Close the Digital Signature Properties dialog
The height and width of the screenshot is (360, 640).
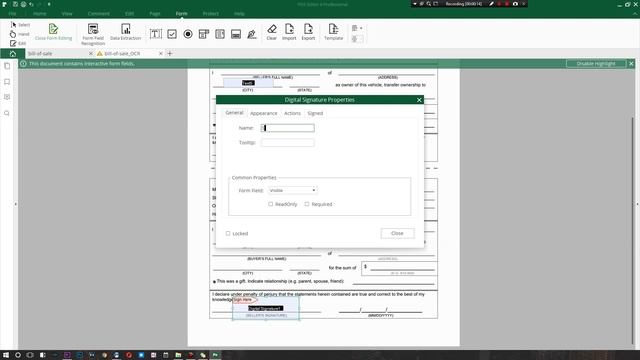(397, 233)
